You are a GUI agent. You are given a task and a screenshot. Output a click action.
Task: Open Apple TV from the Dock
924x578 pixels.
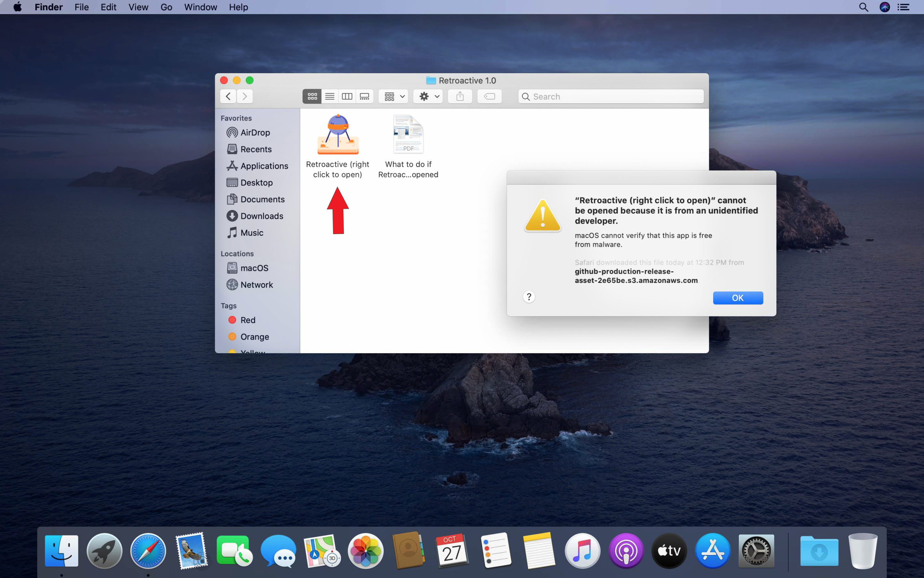[x=669, y=551]
